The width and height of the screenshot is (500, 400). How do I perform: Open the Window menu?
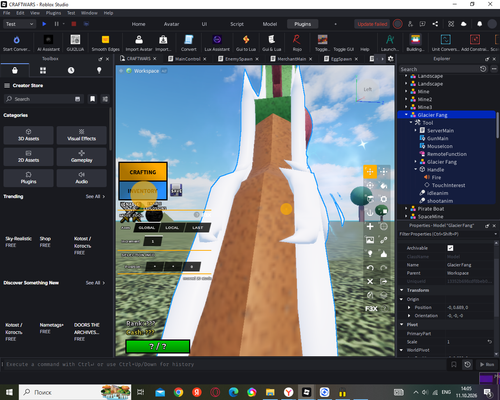(89, 13)
